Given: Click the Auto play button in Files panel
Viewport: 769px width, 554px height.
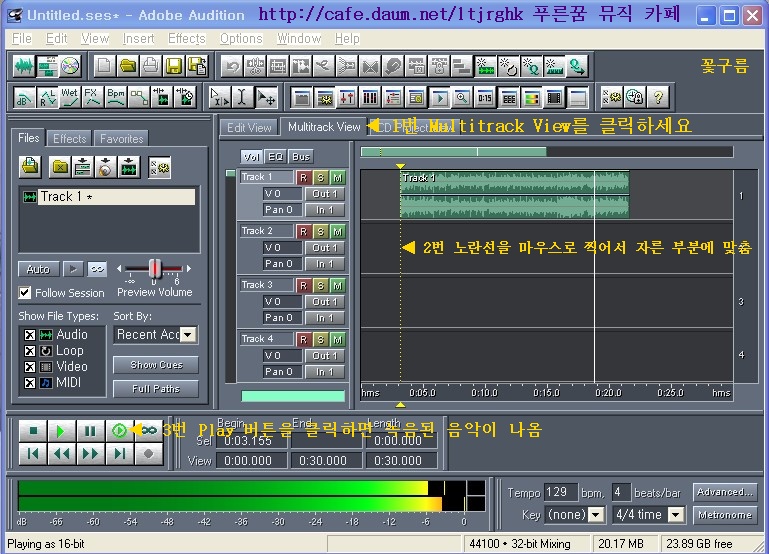Looking at the screenshot, I should (38, 269).
